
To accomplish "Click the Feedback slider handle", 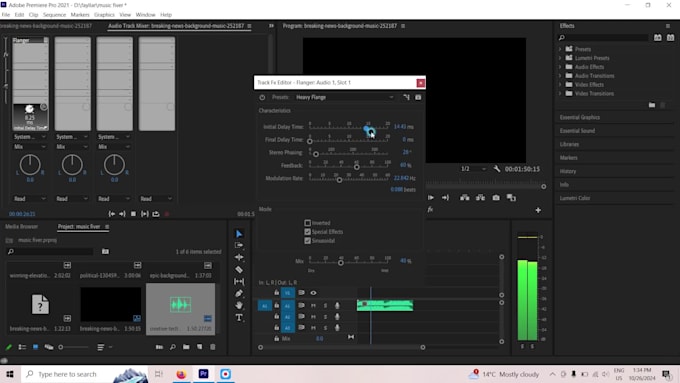I will click(356, 167).
